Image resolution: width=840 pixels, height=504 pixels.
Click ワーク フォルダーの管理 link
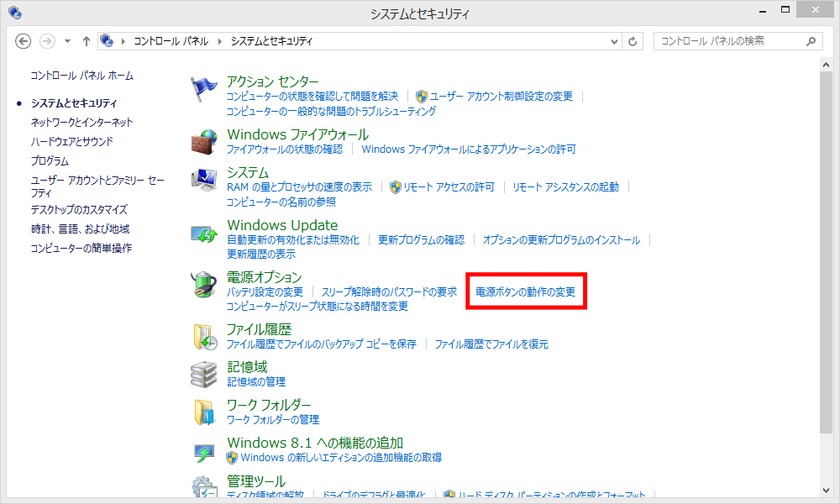click(x=273, y=419)
